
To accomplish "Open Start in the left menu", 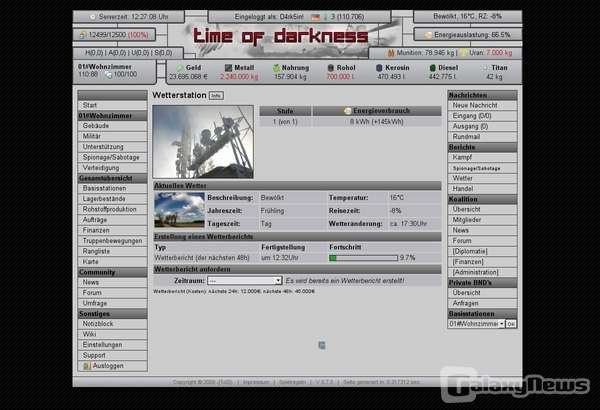I will point(112,105).
